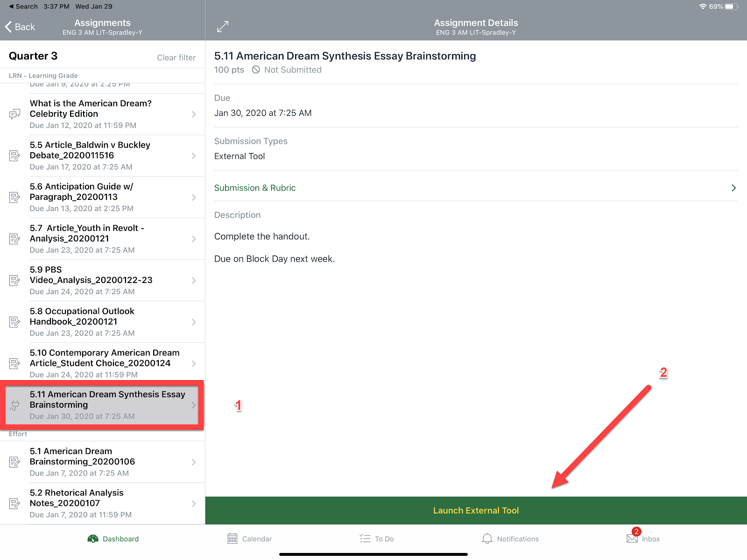Click the Clear filter link
This screenshot has width=747, height=560.
pos(176,57)
